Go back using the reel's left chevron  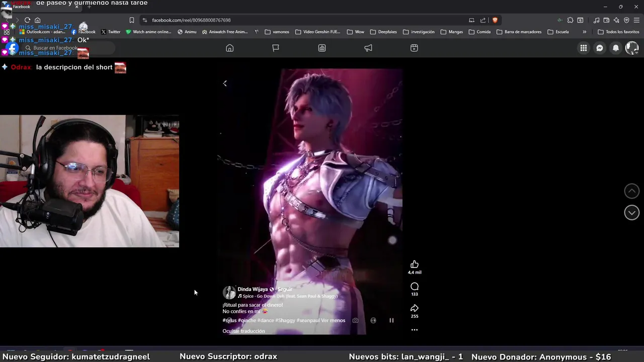click(x=225, y=83)
